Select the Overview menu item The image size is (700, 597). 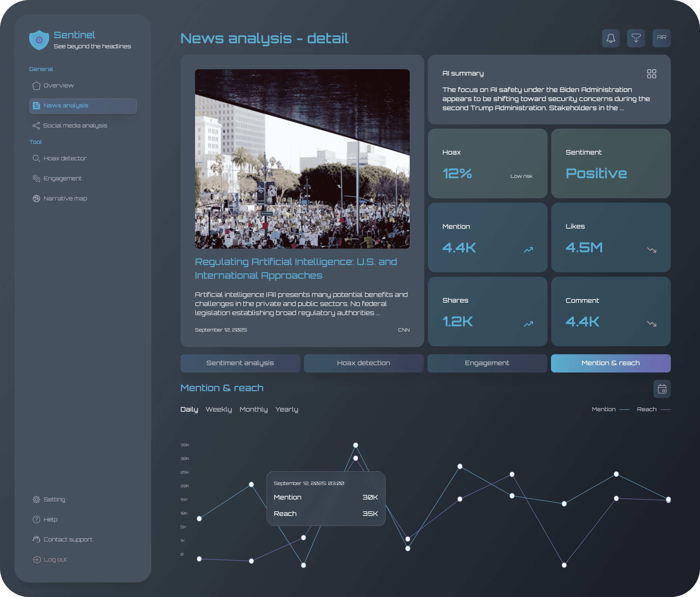(58, 86)
